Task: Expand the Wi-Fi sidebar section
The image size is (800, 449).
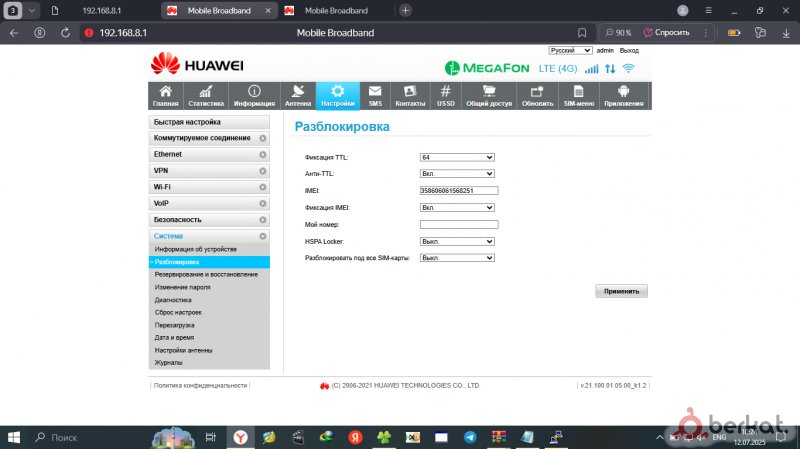Action: point(210,187)
